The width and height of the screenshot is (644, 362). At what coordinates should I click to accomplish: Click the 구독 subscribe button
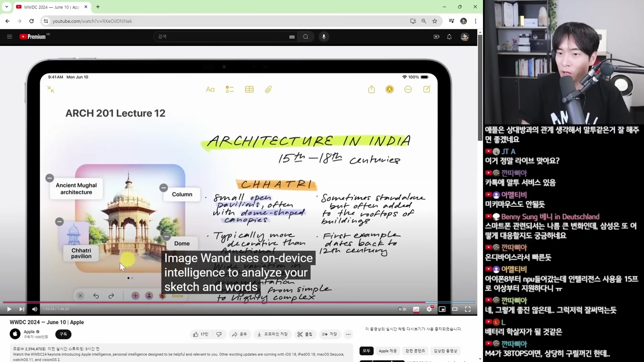pos(63,334)
